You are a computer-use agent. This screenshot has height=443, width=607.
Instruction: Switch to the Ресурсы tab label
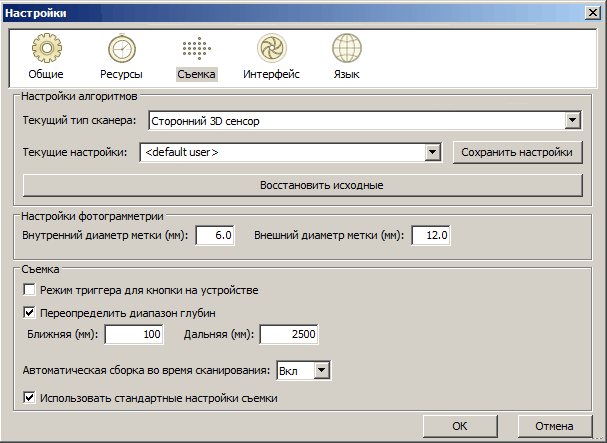(x=121, y=74)
